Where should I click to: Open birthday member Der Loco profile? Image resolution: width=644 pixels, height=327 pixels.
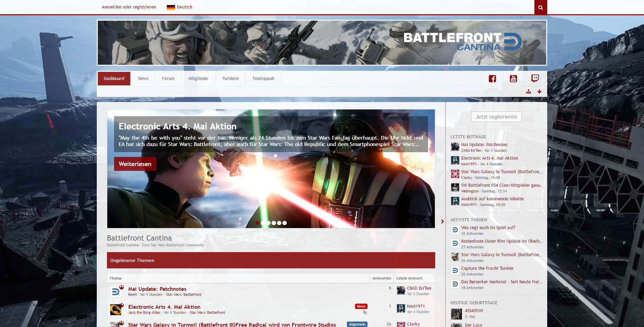pyautogui.click(x=473, y=325)
